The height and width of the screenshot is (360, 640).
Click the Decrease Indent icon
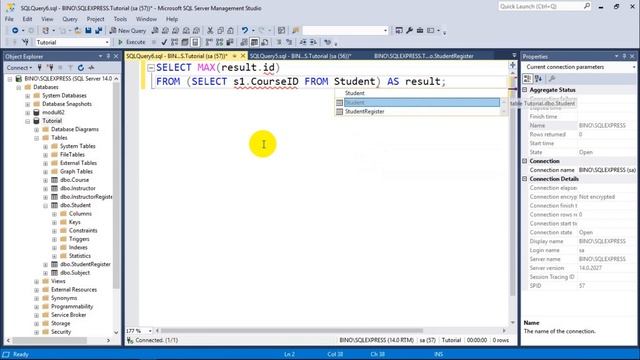tap(303, 42)
